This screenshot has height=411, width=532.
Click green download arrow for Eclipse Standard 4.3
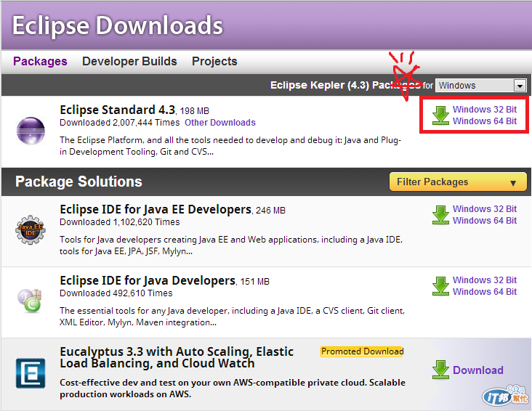point(440,115)
